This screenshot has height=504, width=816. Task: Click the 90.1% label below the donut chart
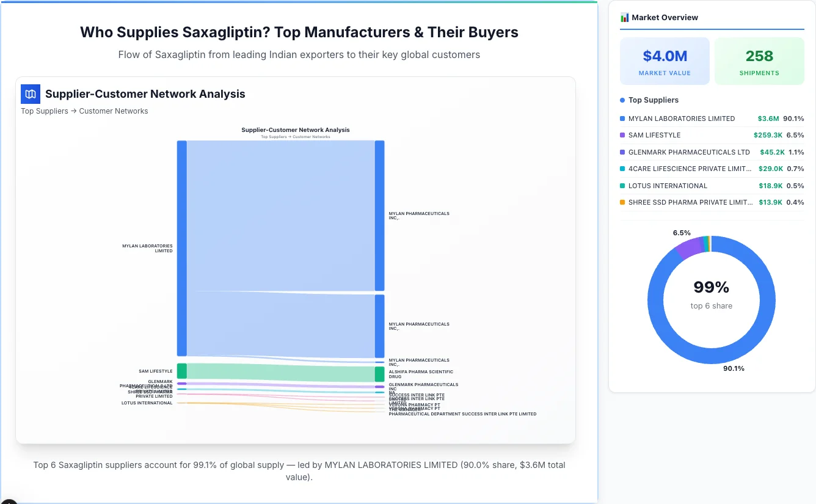tap(734, 368)
